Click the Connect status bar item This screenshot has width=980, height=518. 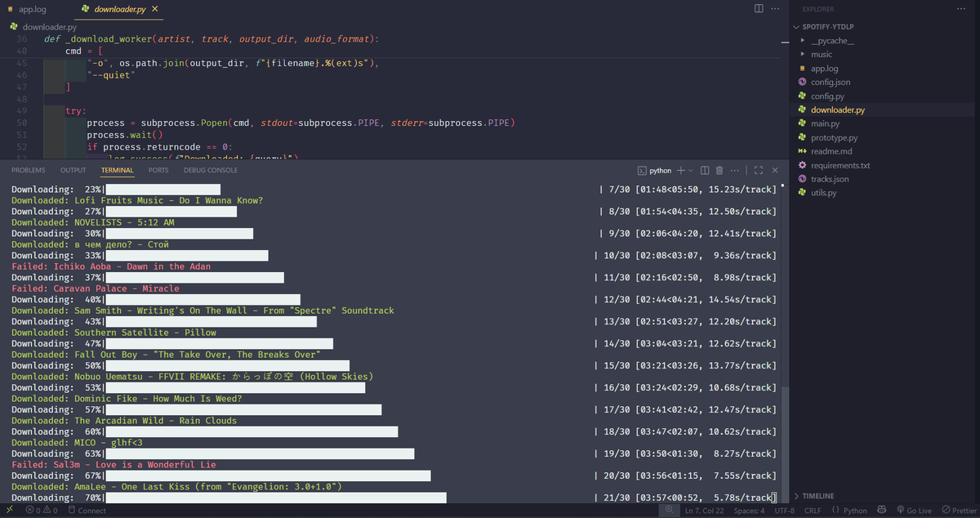[x=87, y=511]
